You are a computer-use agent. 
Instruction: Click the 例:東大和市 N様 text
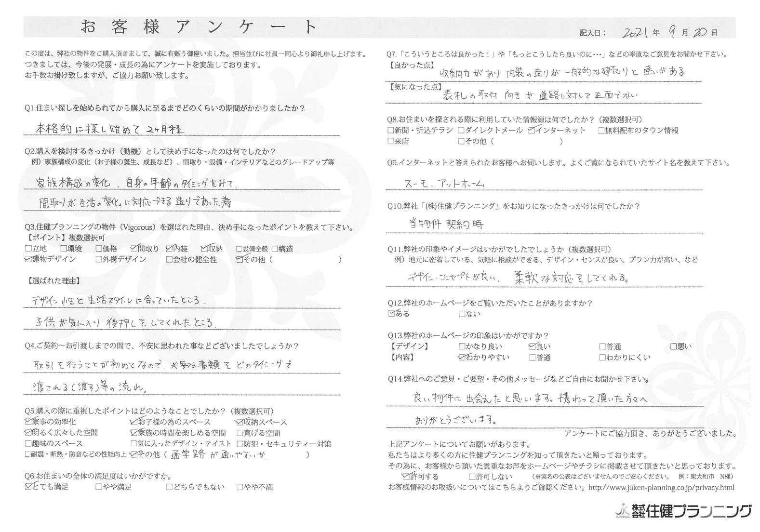[x=705, y=477]
